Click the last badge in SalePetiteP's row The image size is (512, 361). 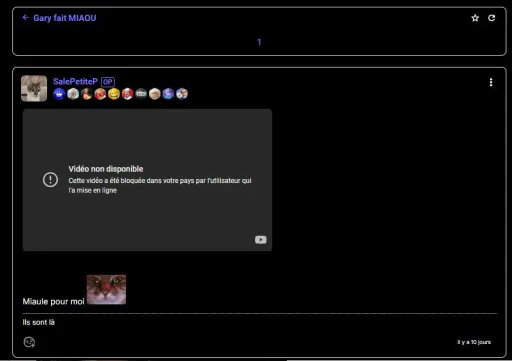(182, 94)
